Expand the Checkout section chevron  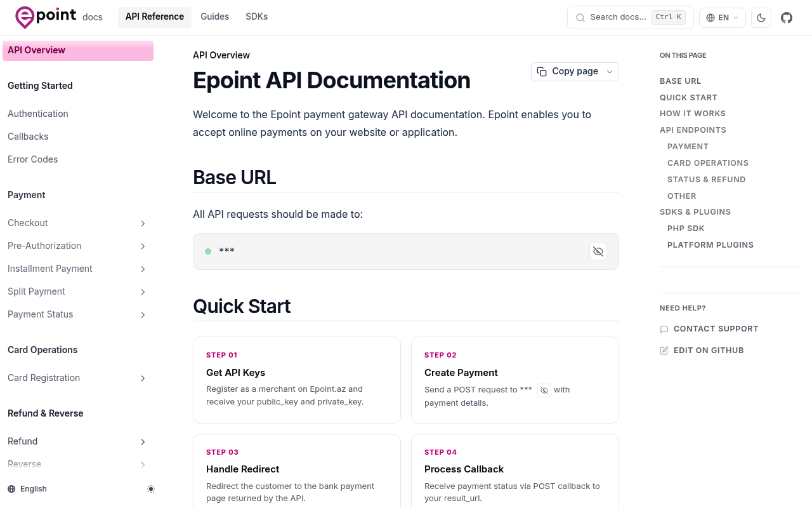(143, 224)
